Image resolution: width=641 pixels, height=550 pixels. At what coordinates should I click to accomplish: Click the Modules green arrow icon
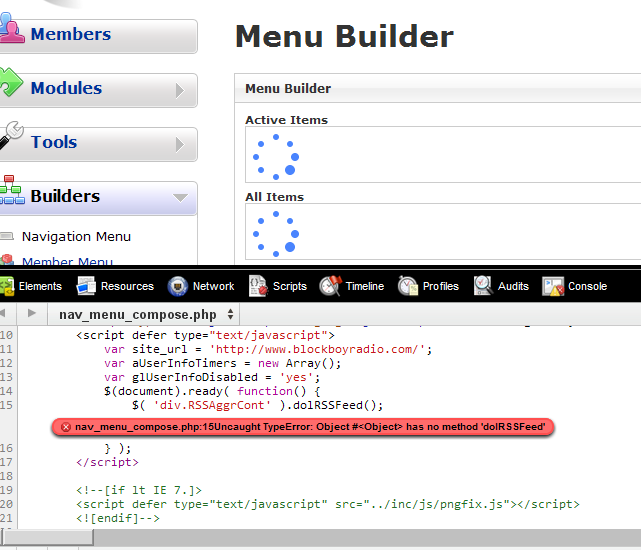tap(11, 82)
